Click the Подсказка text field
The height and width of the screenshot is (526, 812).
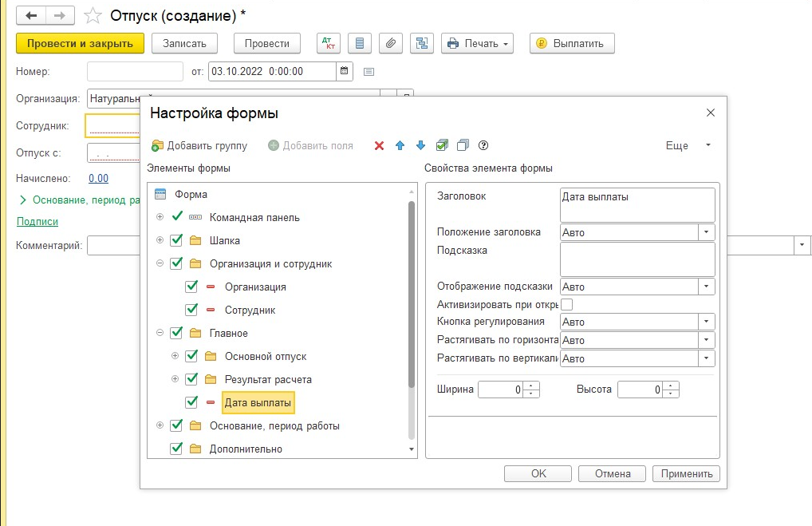coord(637,259)
